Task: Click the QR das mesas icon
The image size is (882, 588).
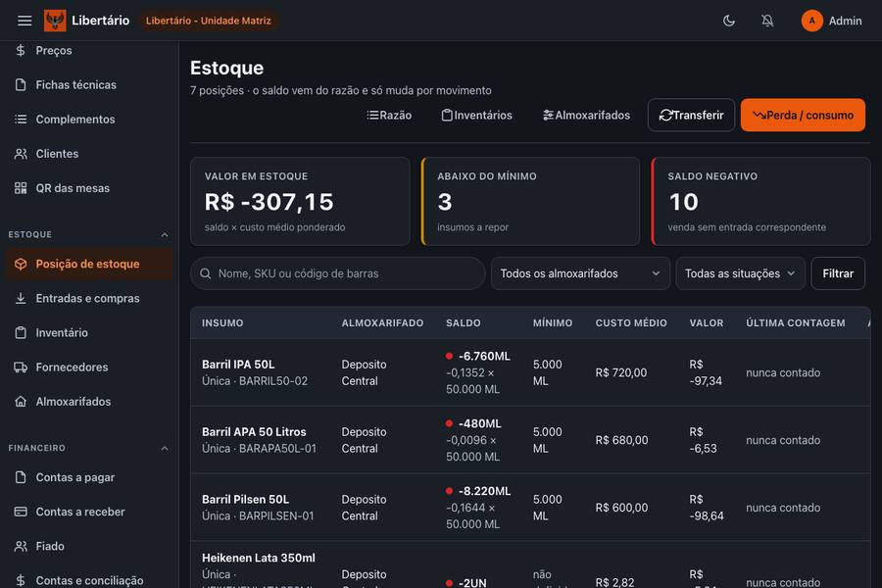Action: pyautogui.click(x=21, y=188)
